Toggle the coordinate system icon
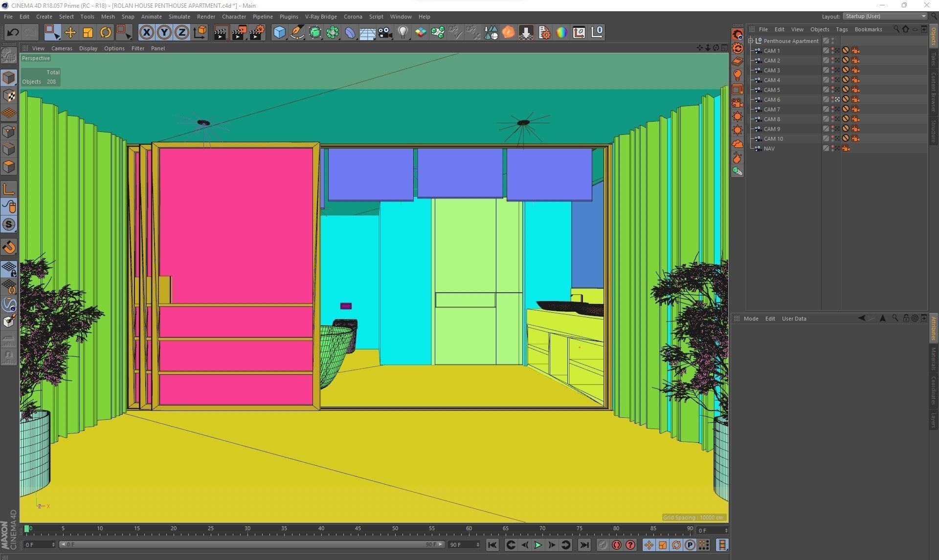939x560 pixels. coord(200,33)
